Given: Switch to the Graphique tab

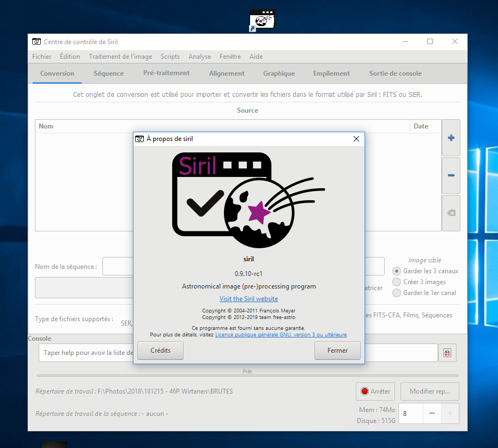Looking at the screenshot, I should point(279,73).
